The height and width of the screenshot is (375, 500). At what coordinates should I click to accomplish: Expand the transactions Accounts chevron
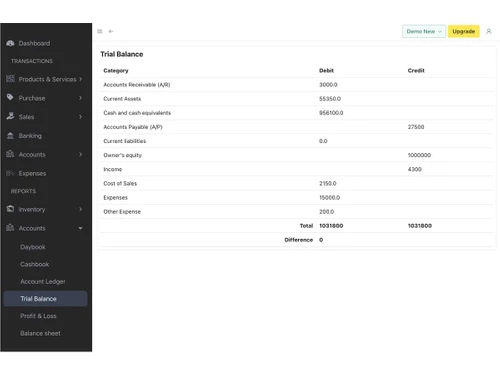[x=80, y=154]
